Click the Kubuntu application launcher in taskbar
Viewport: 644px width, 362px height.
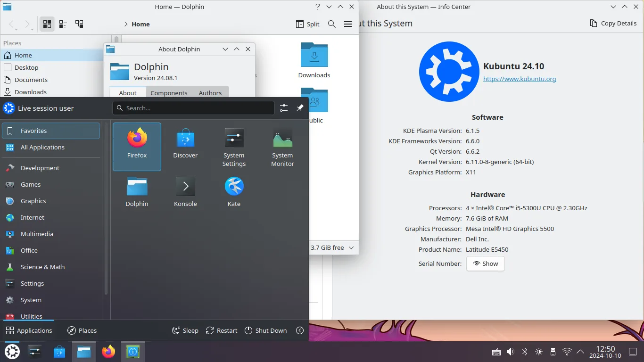12,352
